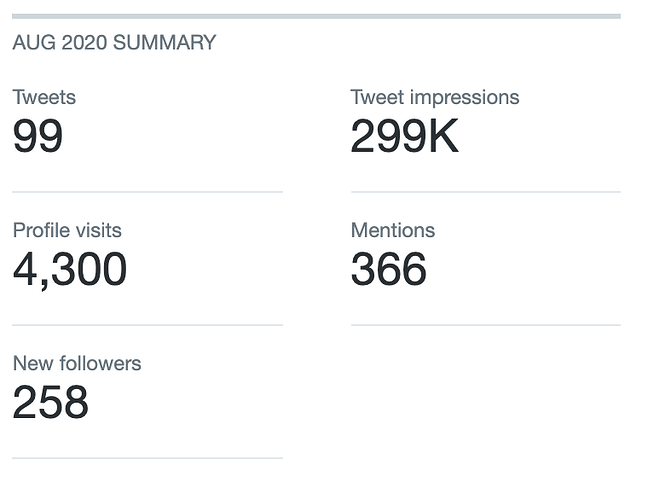Open the 366 mentions value

point(388,269)
